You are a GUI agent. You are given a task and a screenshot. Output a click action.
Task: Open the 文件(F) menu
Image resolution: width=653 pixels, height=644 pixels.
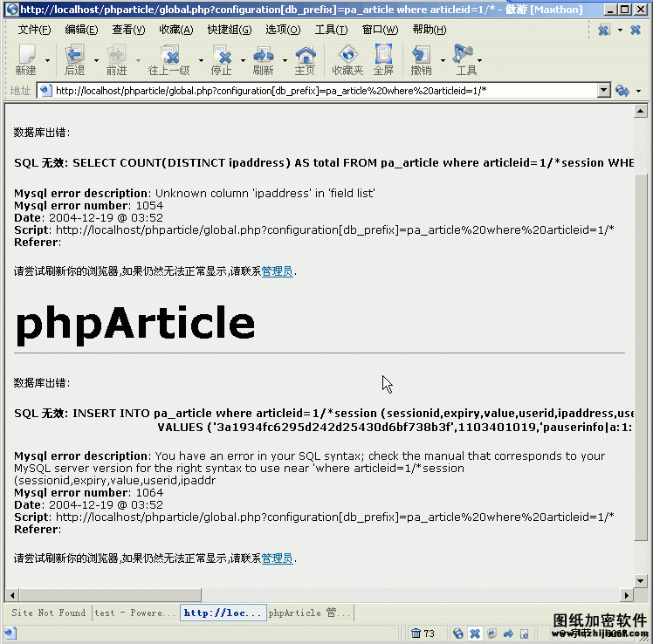pos(35,30)
